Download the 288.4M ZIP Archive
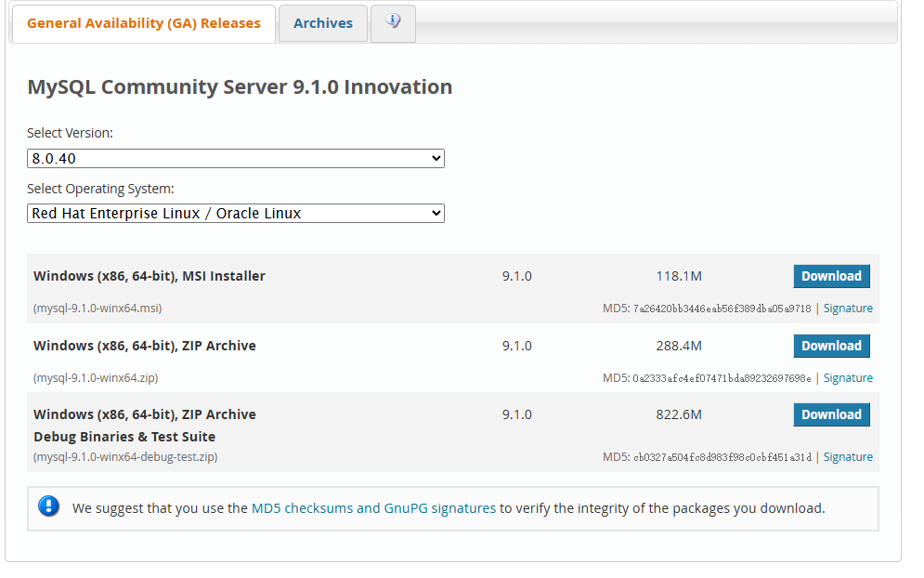Viewport: 924px width, 578px height. pos(831,346)
